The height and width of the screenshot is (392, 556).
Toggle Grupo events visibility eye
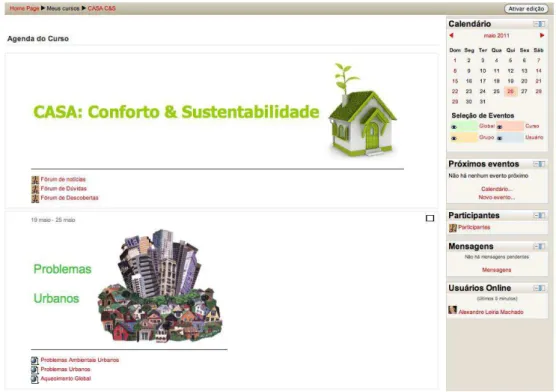[x=454, y=138]
